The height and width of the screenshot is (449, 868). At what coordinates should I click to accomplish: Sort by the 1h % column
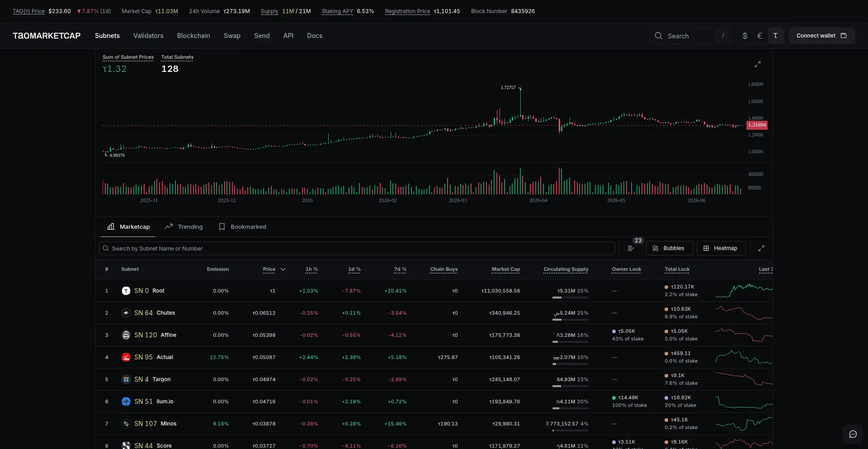tap(311, 269)
